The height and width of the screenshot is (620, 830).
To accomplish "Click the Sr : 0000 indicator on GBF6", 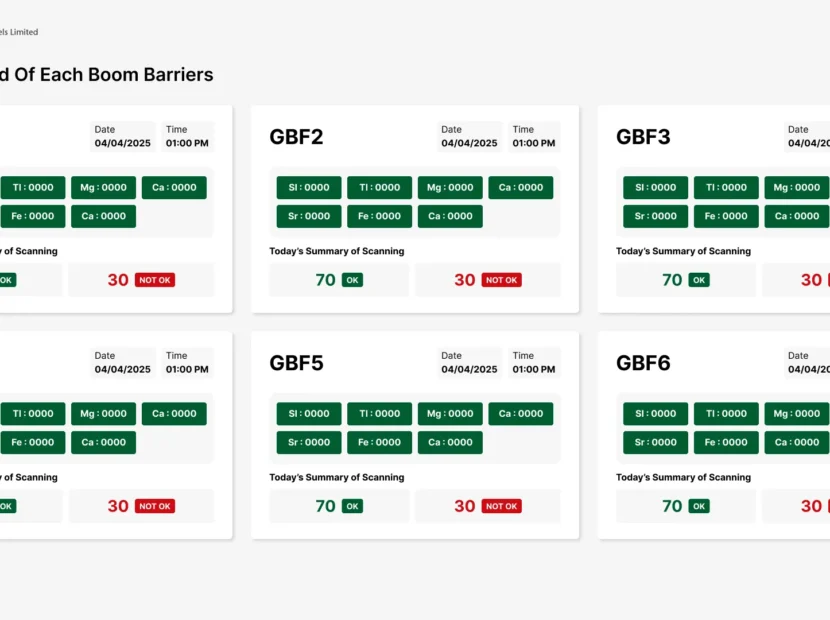I will click(655, 442).
